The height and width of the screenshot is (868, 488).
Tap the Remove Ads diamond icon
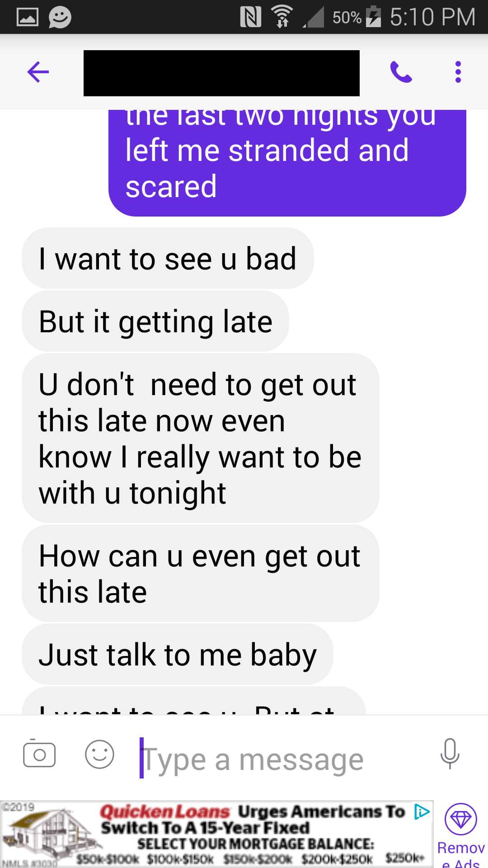[461, 819]
